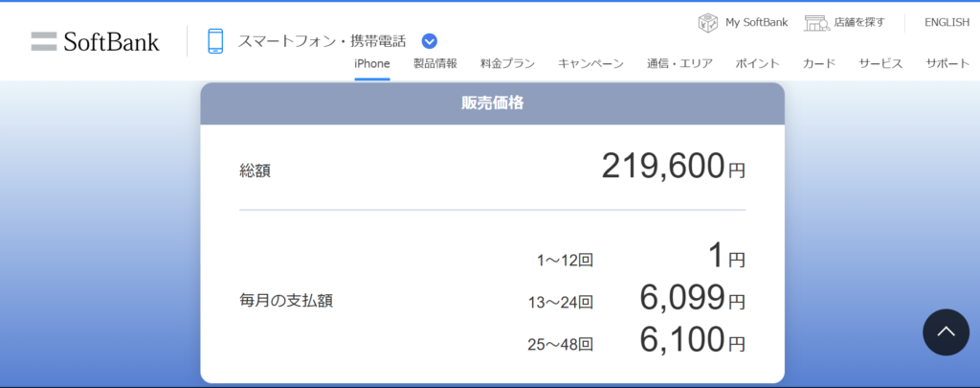Click the scroll-to-top arrow button

[x=946, y=332]
